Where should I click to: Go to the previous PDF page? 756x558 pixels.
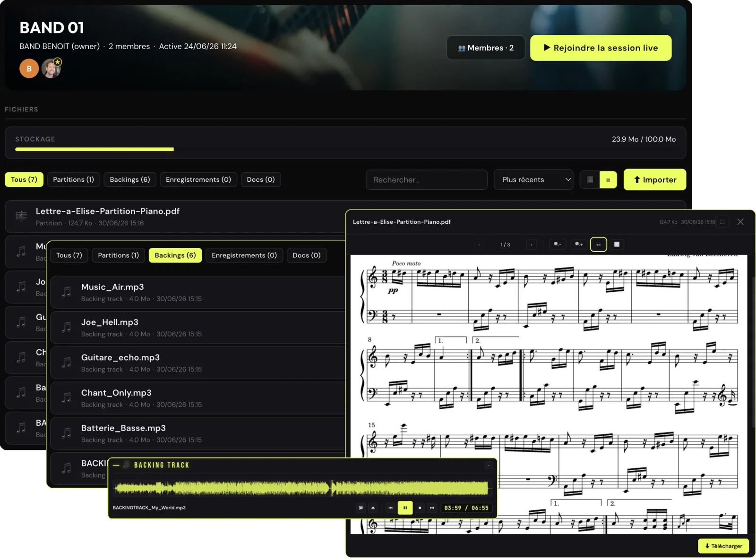point(479,245)
